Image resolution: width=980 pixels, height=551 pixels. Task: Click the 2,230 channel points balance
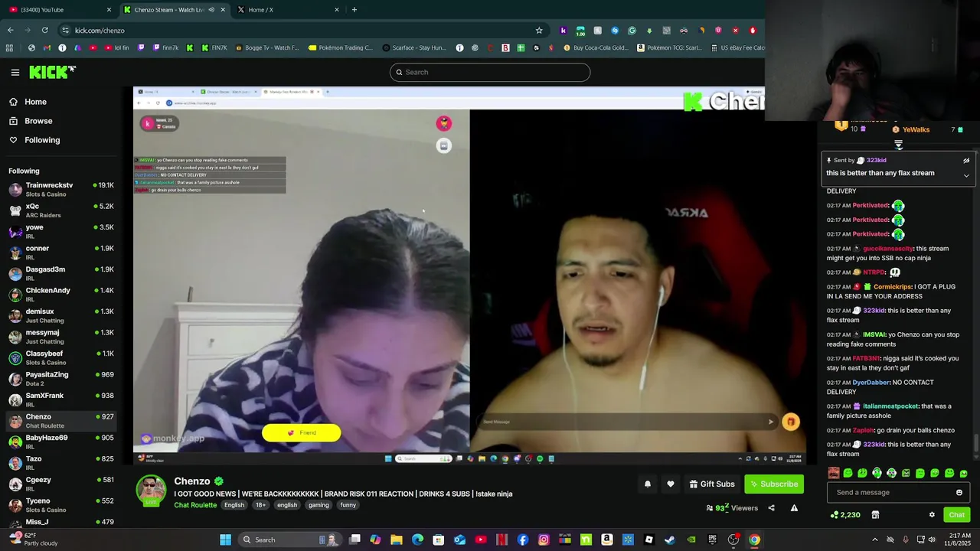tap(845, 515)
